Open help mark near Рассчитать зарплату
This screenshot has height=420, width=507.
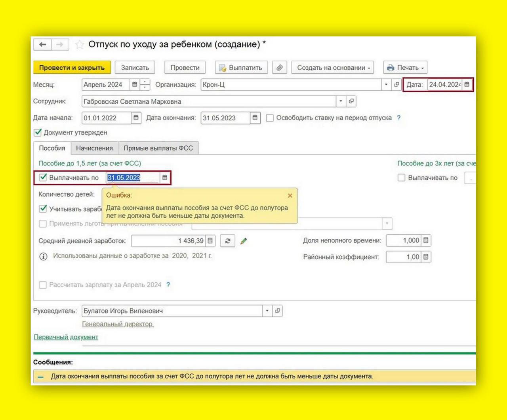(168, 285)
